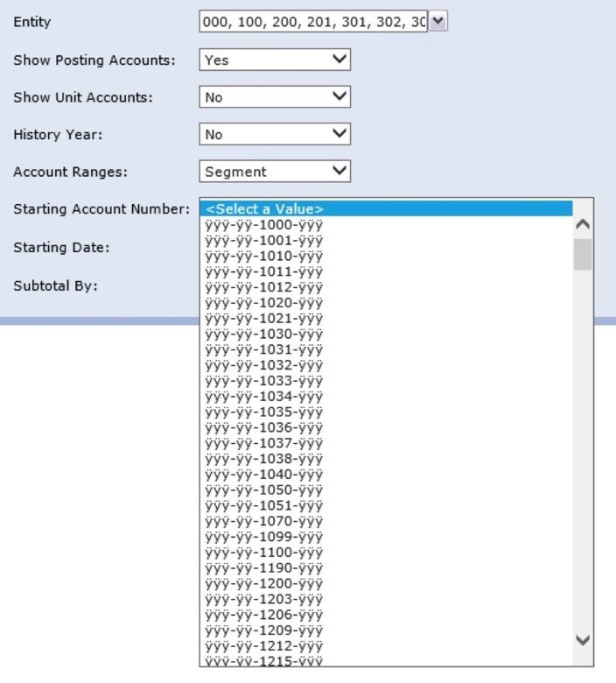The width and height of the screenshot is (616, 683).
Task: Click the Entity field showing 000, 100, 200
Action: tap(313, 22)
